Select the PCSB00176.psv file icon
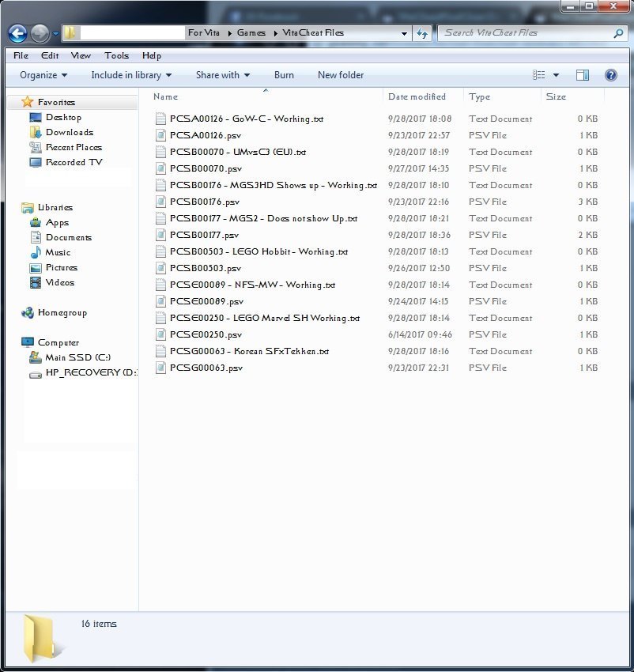 (x=160, y=202)
